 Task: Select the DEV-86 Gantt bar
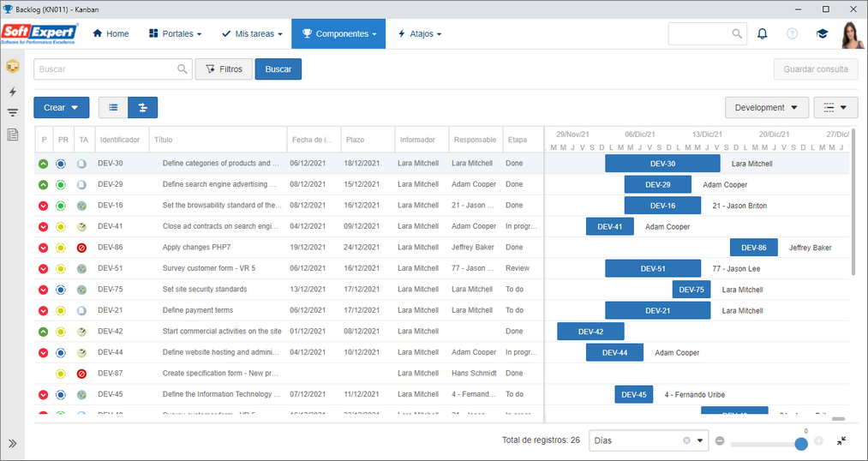(x=754, y=248)
